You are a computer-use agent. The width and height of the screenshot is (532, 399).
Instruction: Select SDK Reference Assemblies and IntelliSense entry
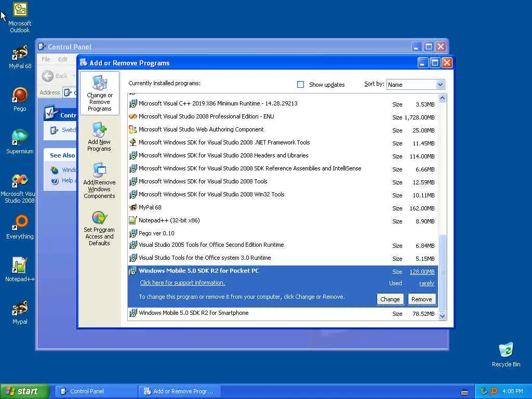[x=283, y=168]
